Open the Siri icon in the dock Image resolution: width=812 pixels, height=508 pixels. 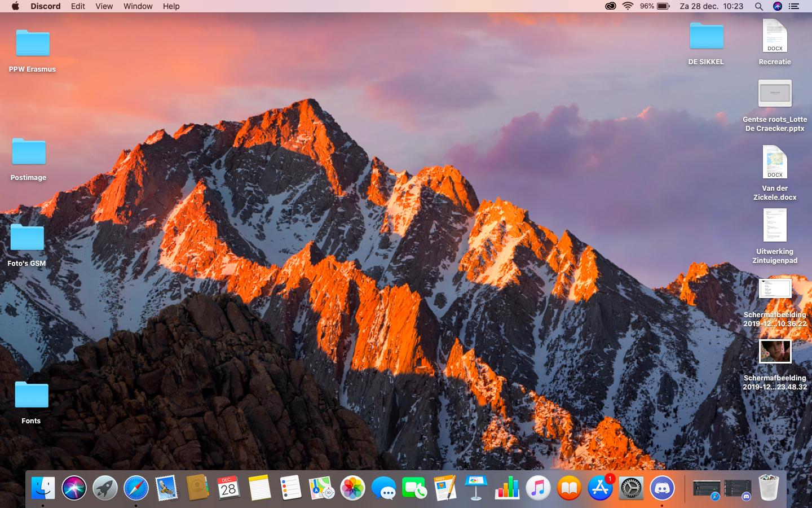pyautogui.click(x=74, y=488)
